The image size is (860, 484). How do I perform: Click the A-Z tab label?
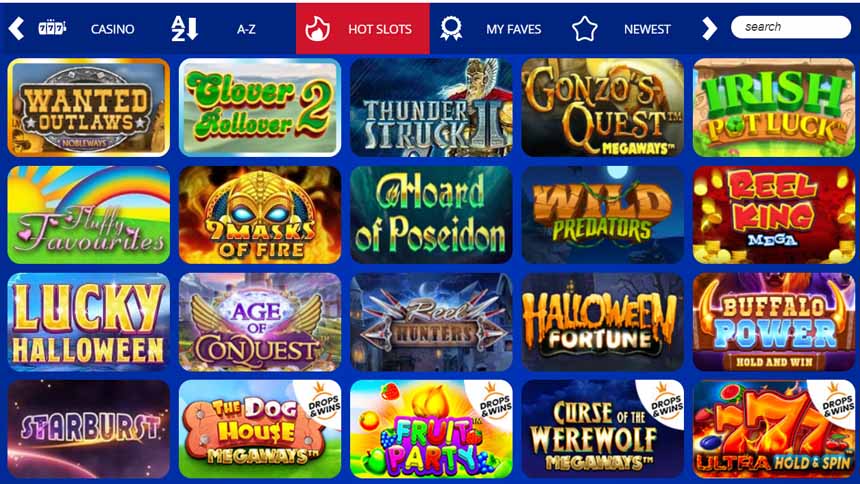(x=246, y=29)
